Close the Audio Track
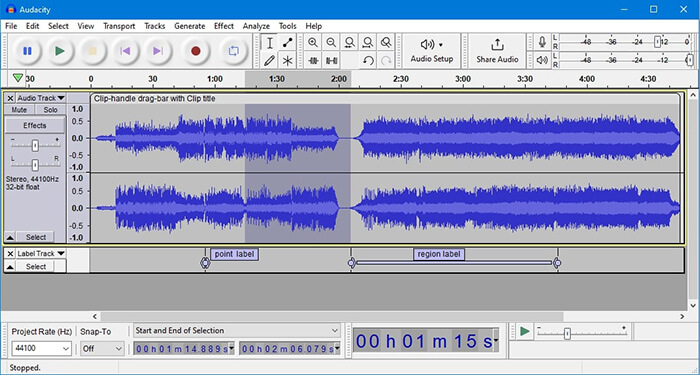Viewport: 700px width, 375px height. (x=10, y=98)
